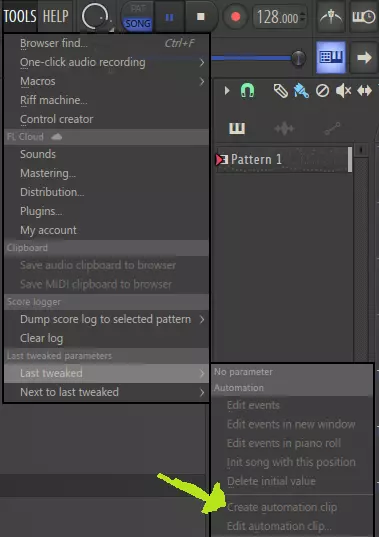Select Clear log menu entry
Viewport: 379px width, 537px height.
pos(106,338)
